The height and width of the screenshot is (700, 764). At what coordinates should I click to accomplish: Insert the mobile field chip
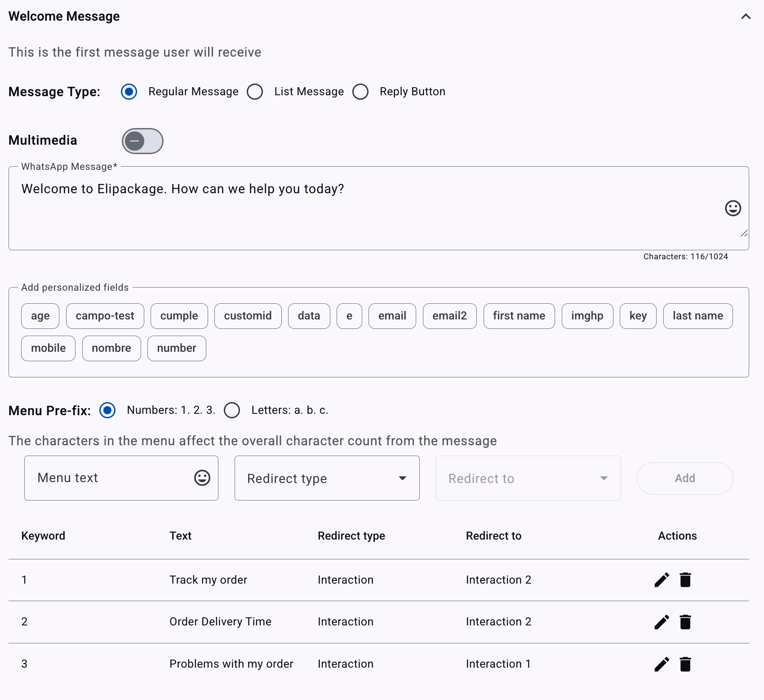[48, 349]
